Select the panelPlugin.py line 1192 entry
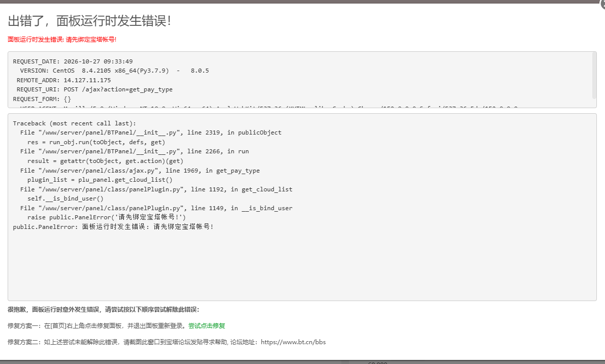 point(156,189)
